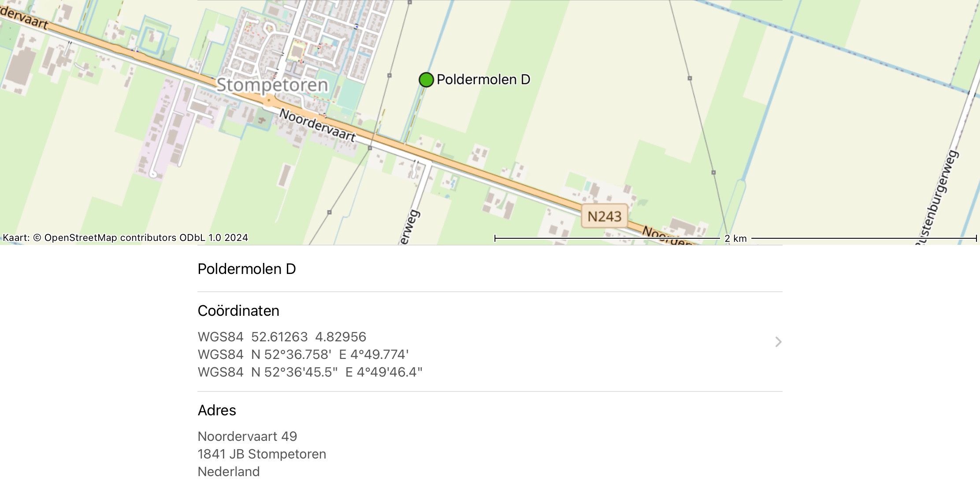Click the Nederland country line

pos(229,472)
